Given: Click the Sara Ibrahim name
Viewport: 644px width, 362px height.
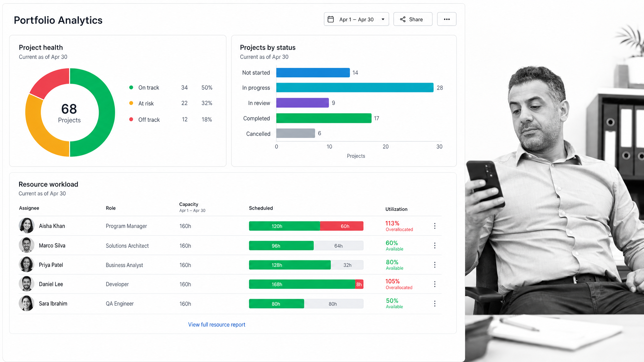Looking at the screenshot, I should click(53, 304).
